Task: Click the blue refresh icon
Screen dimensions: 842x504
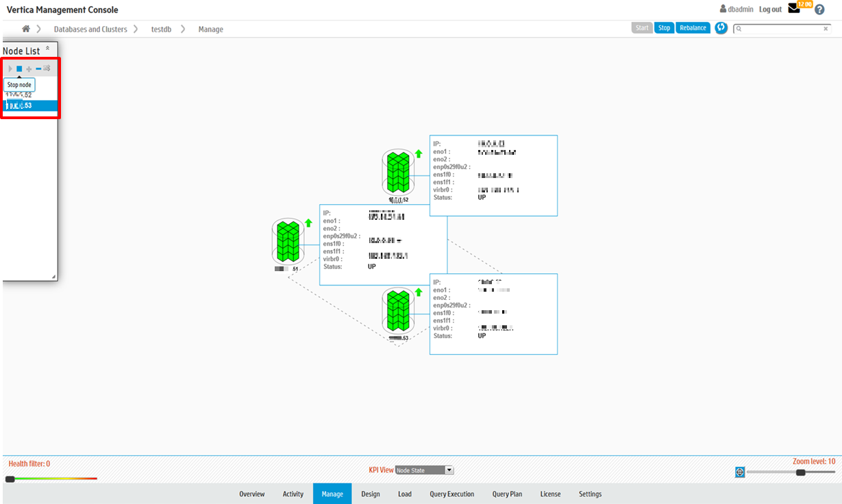Action: pyautogui.click(x=721, y=28)
